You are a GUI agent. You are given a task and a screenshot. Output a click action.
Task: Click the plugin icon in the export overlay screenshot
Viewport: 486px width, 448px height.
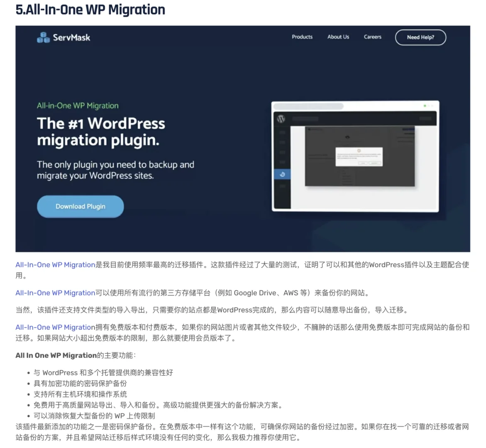tap(348, 137)
